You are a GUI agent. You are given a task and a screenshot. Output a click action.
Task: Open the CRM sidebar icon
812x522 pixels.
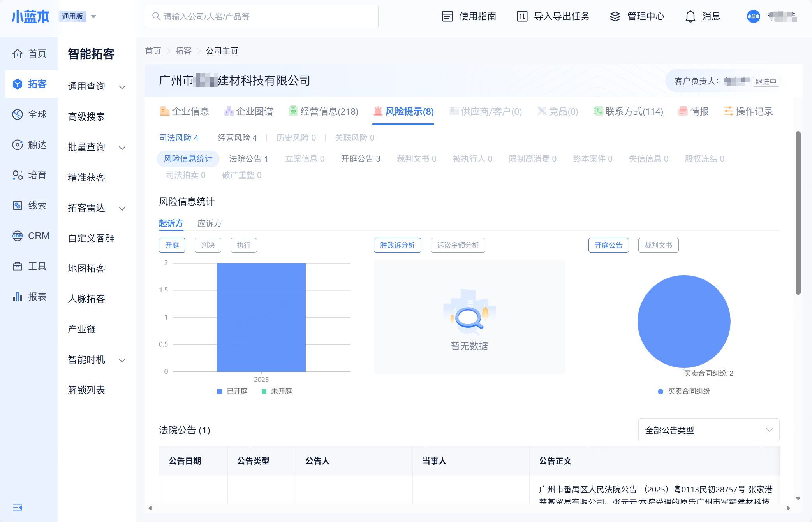(x=18, y=236)
